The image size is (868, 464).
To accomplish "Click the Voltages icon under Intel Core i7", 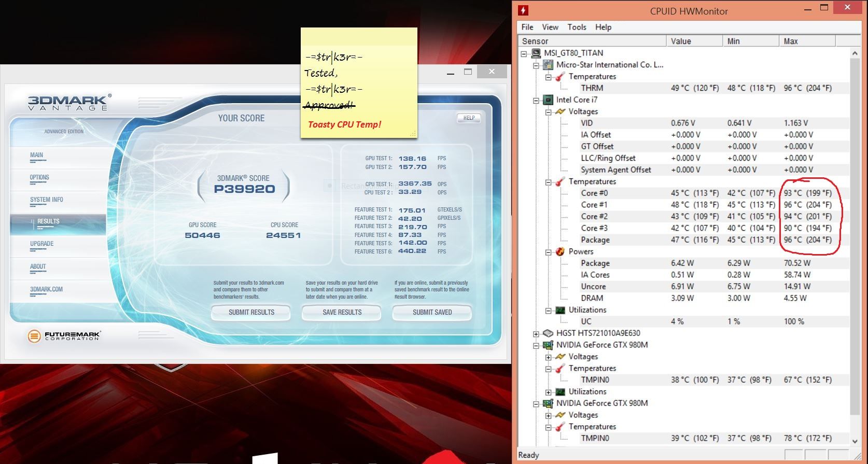I will (560, 111).
